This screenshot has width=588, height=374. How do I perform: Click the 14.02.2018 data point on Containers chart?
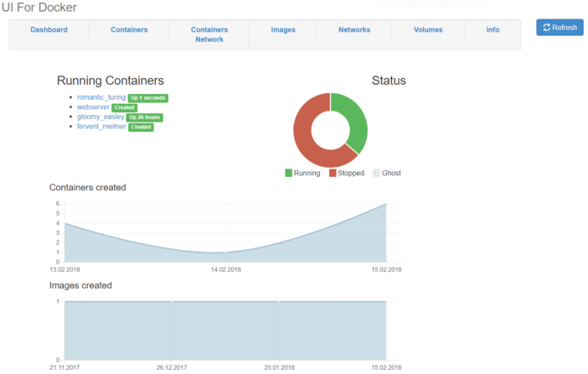tap(226, 252)
